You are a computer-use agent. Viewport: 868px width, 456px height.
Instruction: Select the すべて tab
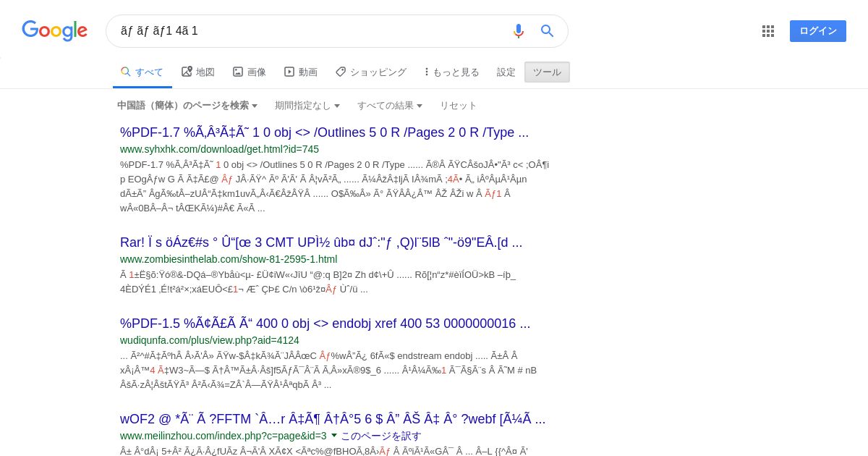click(x=142, y=72)
